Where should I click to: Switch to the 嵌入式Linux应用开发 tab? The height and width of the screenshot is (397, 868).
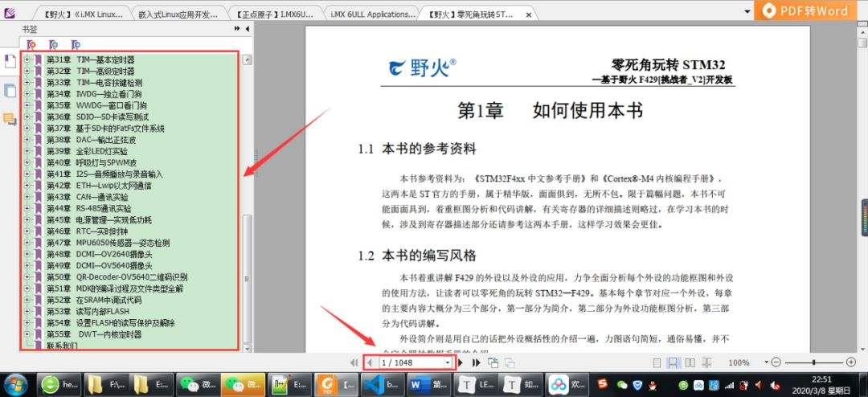click(x=178, y=14)
